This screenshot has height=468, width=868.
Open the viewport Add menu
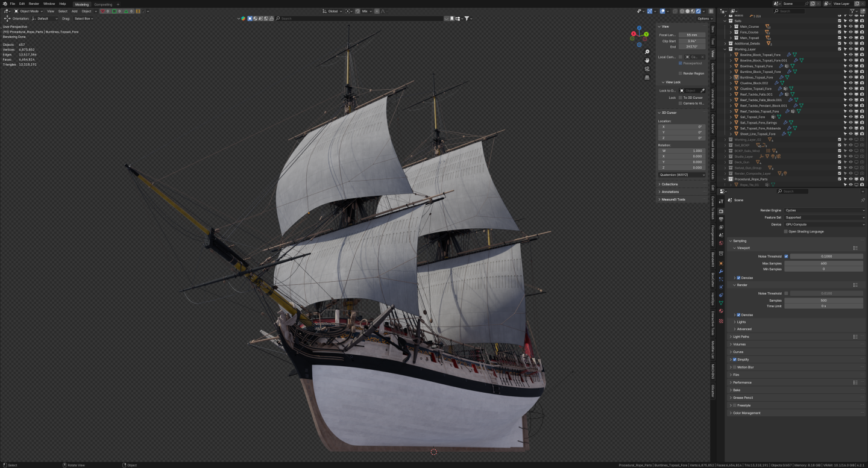click(x=74, y=11)
